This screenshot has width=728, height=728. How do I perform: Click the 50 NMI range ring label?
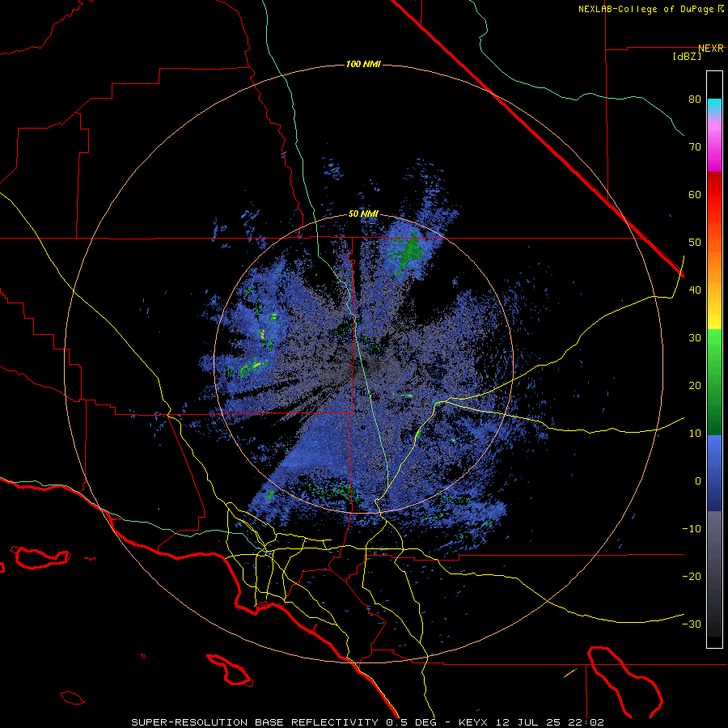click(363, 214)
